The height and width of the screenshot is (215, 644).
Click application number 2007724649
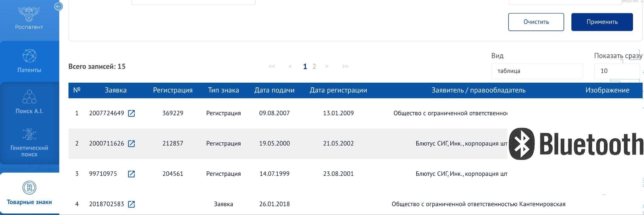pos(107,113)
